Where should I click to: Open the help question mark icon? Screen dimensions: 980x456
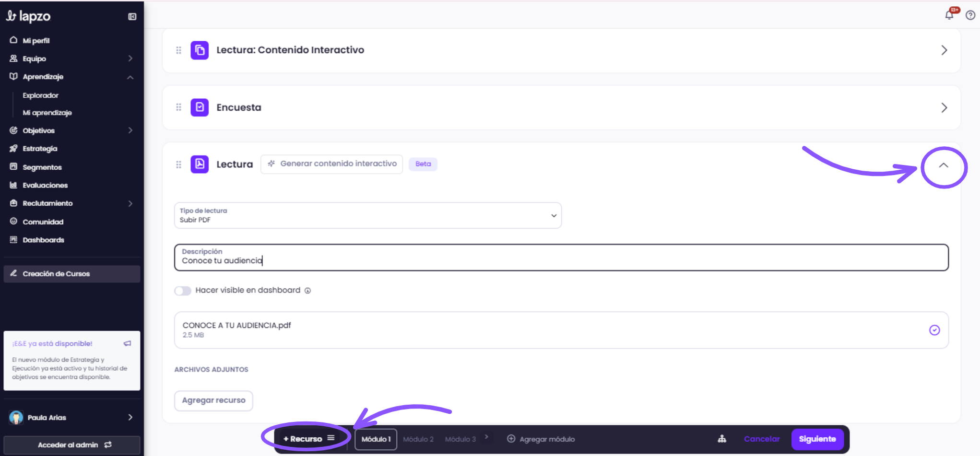tap(970, 15)
